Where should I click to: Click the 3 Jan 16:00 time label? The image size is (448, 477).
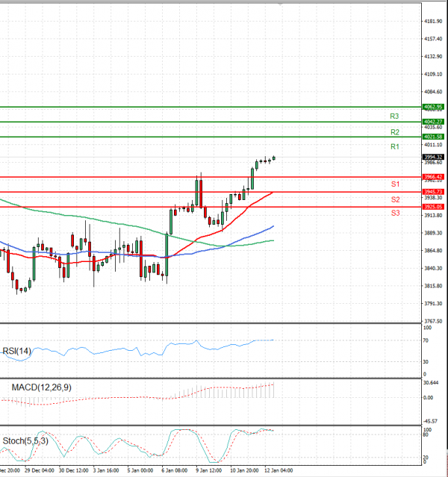(x=106, y=470)
